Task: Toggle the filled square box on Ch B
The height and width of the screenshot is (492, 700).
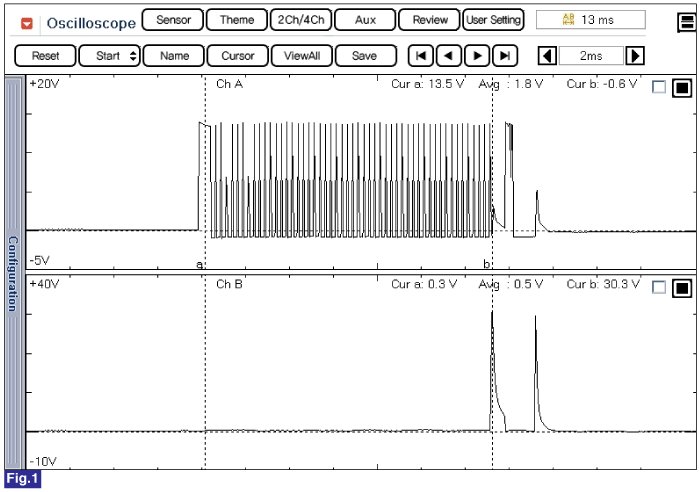Action: (681, 287)
